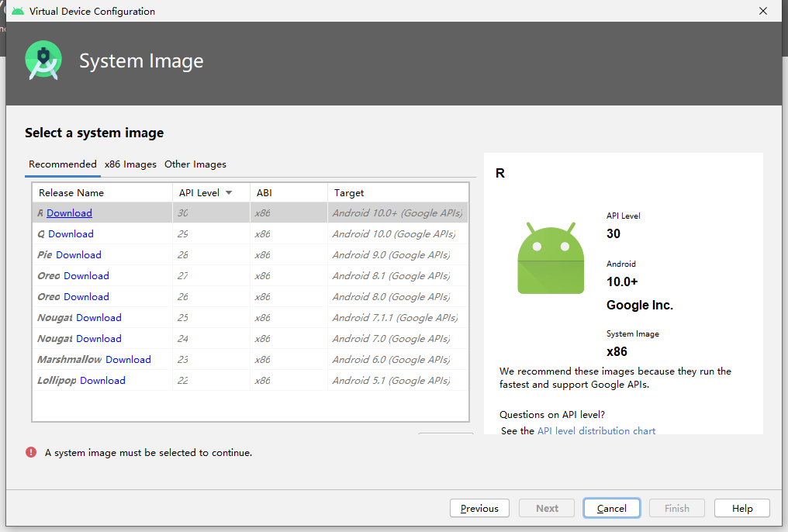Download the Q system image
This screenshot has width=788, height=532.
click(71, 234)
